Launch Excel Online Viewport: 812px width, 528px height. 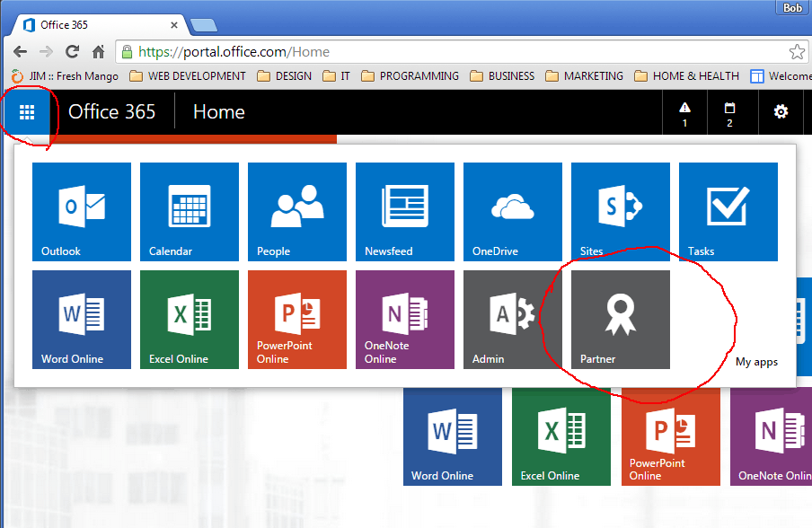point(189,320)
